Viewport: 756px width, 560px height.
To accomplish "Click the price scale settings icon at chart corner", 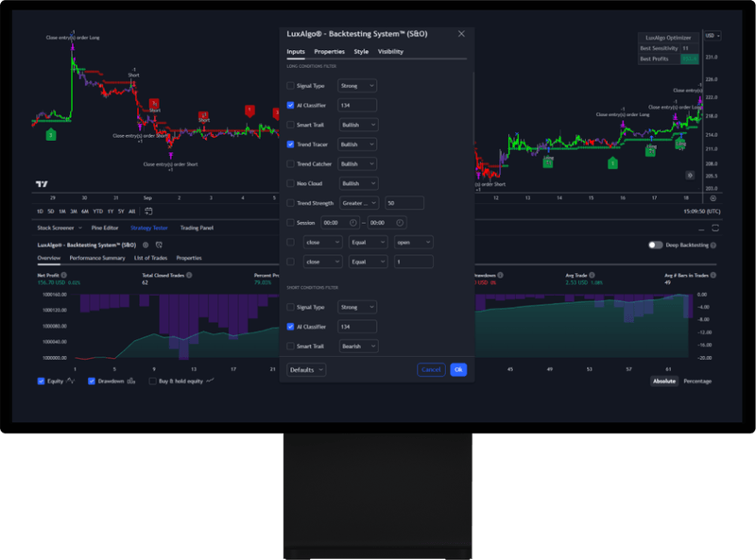I will click(x=713, y=198).
